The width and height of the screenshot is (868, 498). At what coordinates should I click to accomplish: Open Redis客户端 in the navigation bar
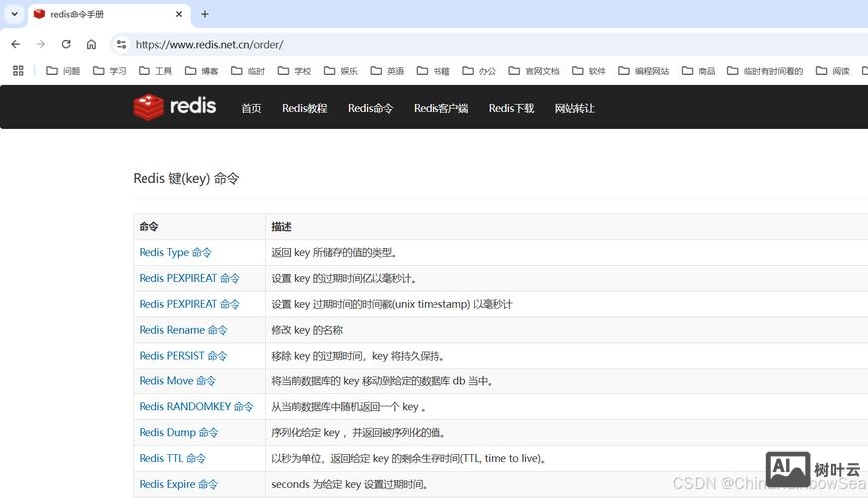[x=440, y=108]
